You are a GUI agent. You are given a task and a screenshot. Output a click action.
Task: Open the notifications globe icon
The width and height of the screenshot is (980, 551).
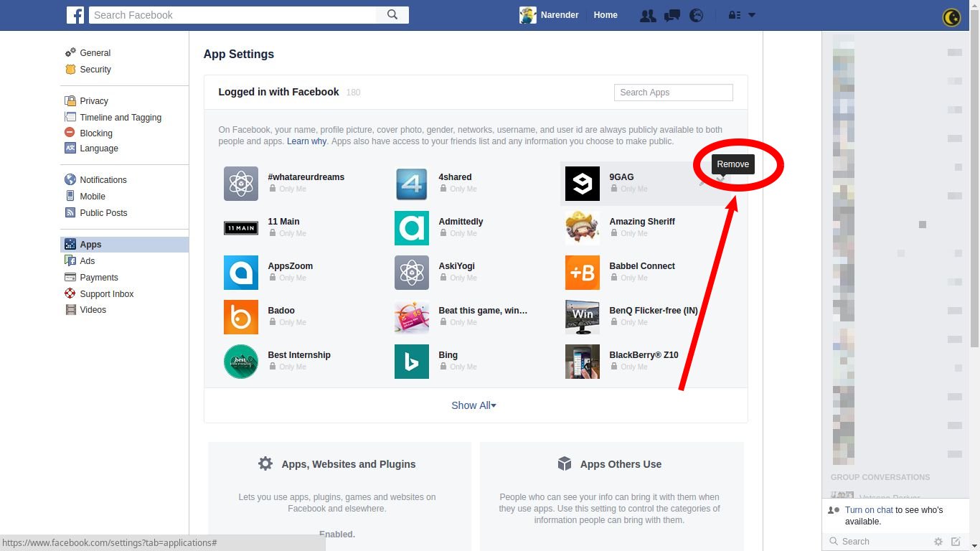(x=697, y=15)
